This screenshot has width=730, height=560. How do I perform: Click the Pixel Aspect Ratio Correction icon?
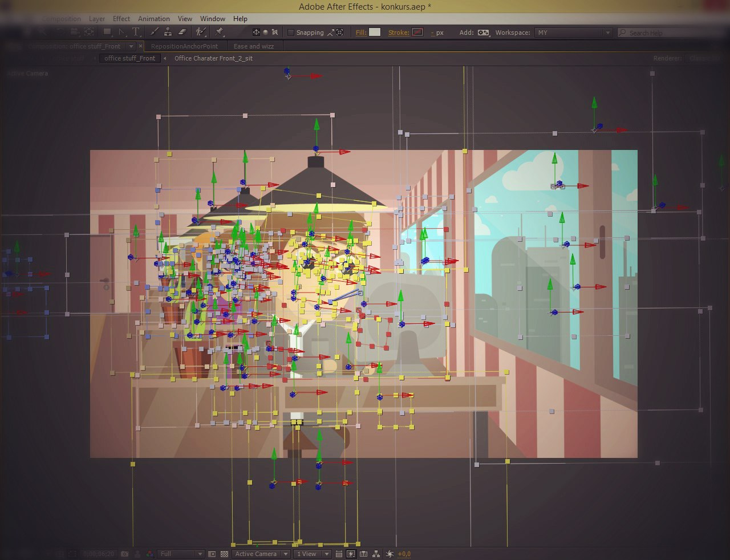point(339,554)
